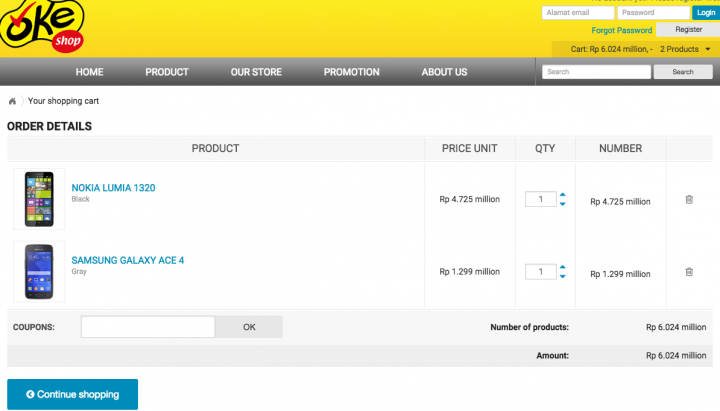Delete Nokia Lumia 1320 from cart
This screenshot has height=411, width=720.
pos(689,199)
